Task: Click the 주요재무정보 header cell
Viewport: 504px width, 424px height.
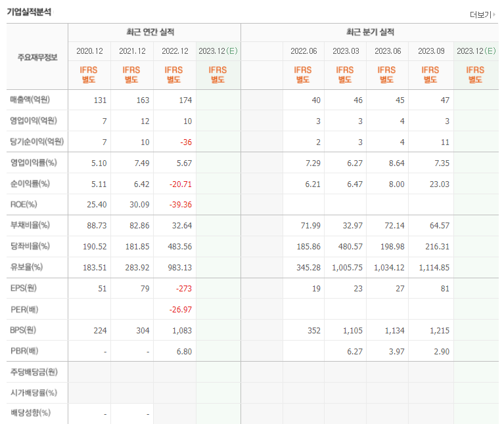Action: 37,57
